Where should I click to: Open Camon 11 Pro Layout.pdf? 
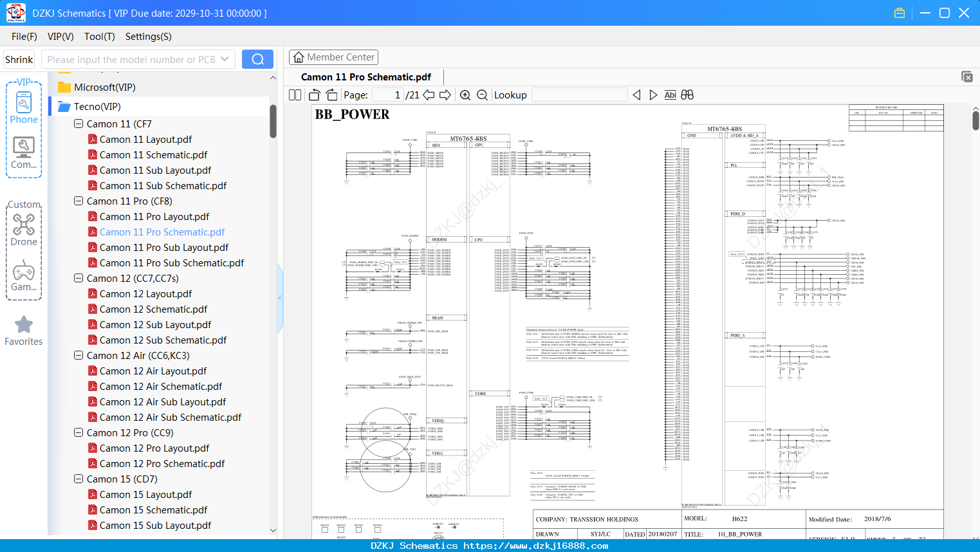tap(154, 216)
